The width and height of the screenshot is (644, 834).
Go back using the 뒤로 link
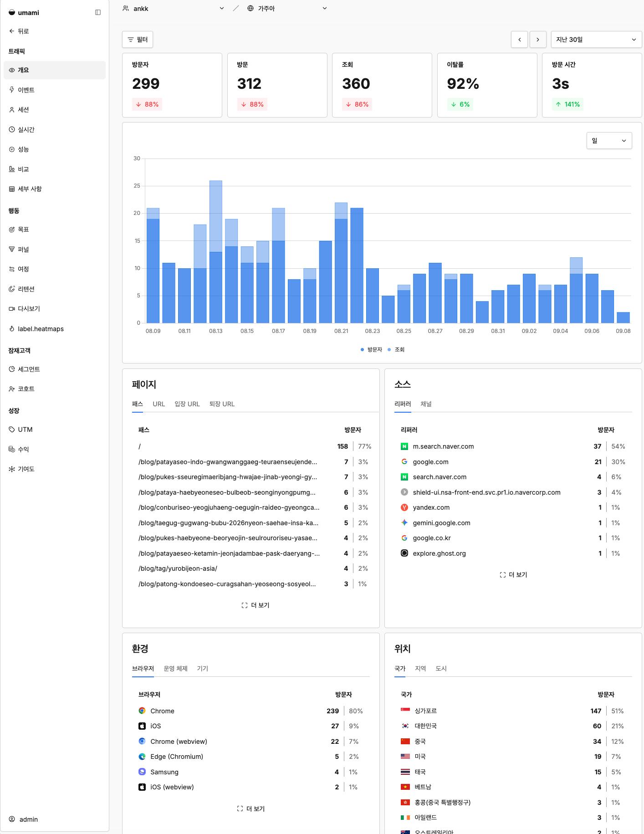coord(19,31)
